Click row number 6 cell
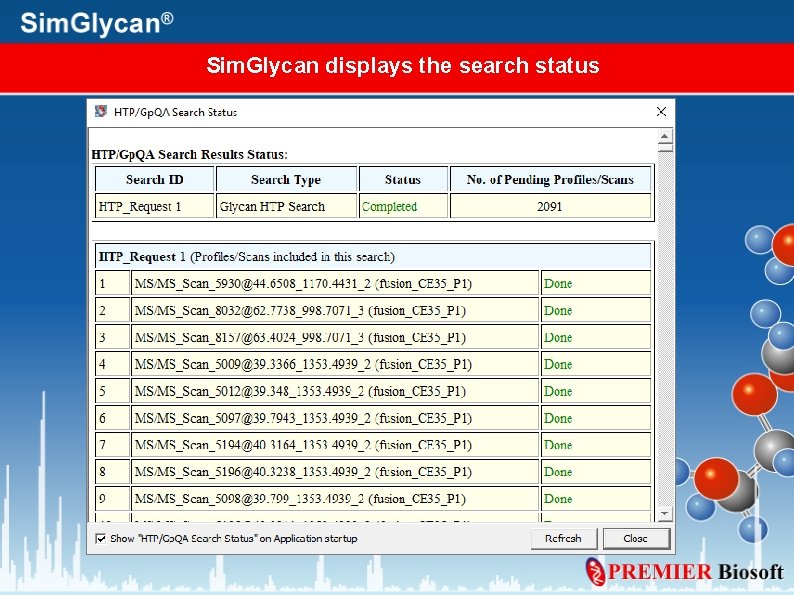 coord(112,418)
